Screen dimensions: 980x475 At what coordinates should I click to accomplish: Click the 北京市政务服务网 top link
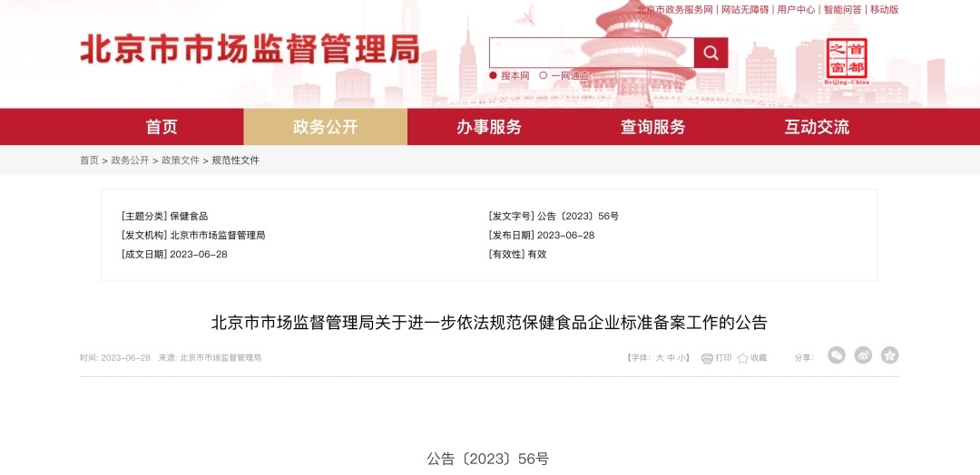674,9
